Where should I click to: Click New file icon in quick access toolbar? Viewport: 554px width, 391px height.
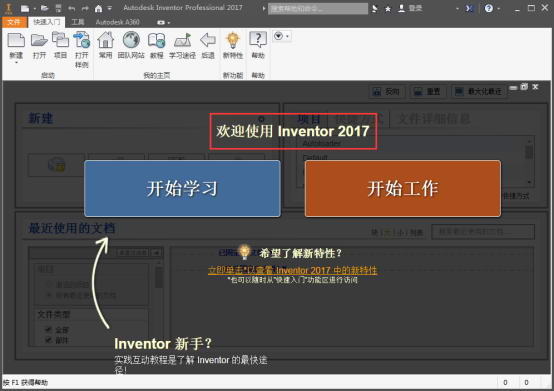(x=25, y=8)
